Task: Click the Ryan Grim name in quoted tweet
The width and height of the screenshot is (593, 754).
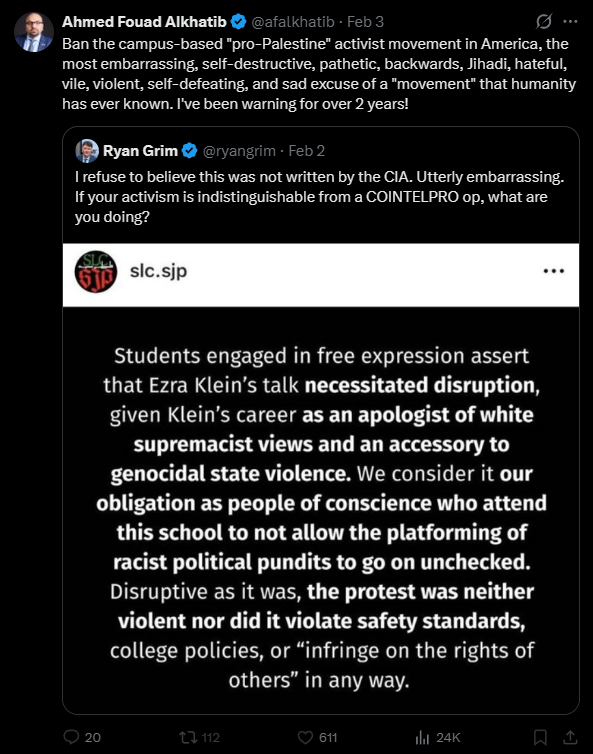Action: click(x=140, y=151)
